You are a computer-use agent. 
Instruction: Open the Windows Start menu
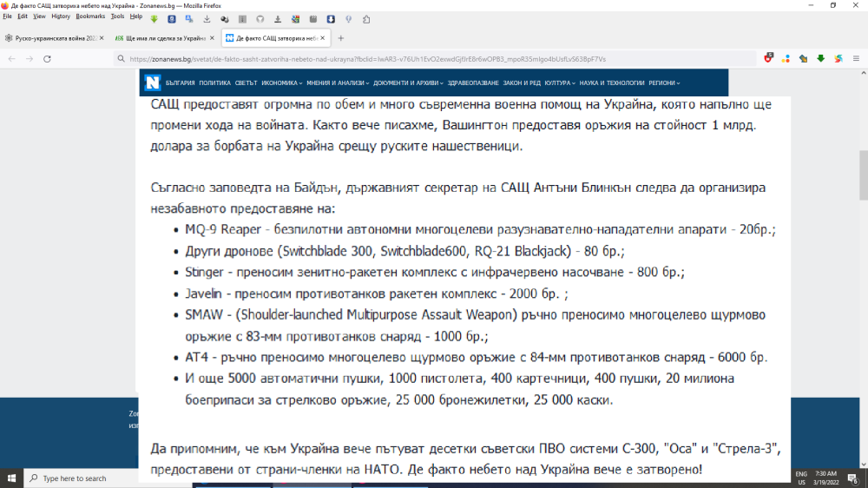(x=11, y=478)
